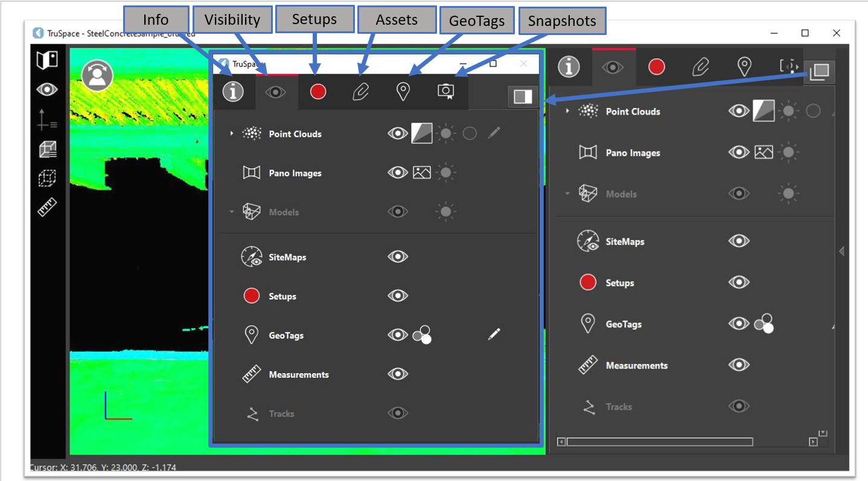Click pencil edit icon in GeoTags row
This screenshot has height=481, width=868.
coord(494,334)
